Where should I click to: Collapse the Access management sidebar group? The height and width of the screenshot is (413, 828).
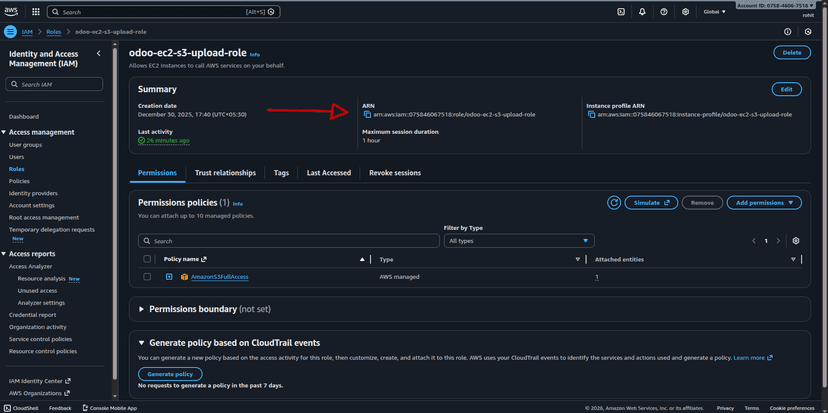pyautogui.click(x=4, y=132)
